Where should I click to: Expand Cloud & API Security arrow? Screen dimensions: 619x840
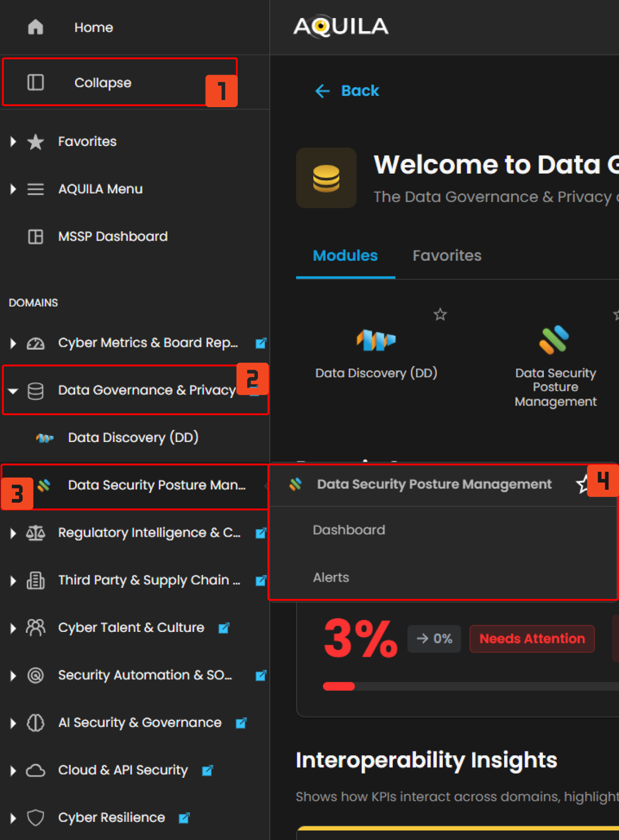[x=13, y=770]
